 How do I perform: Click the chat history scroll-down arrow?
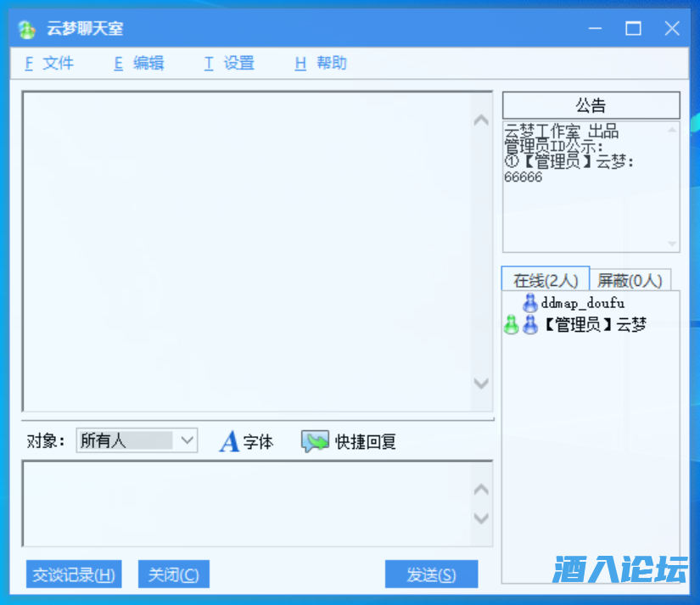tap(481, 384)
